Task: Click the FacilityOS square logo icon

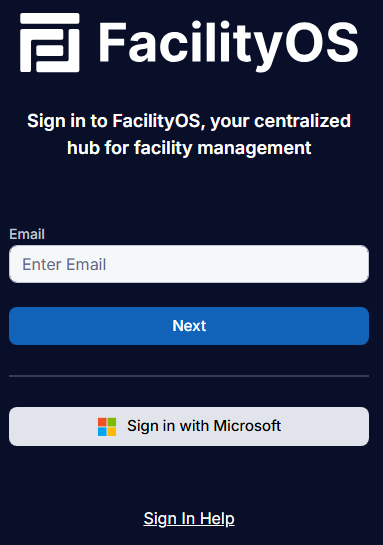Action: 50,42
